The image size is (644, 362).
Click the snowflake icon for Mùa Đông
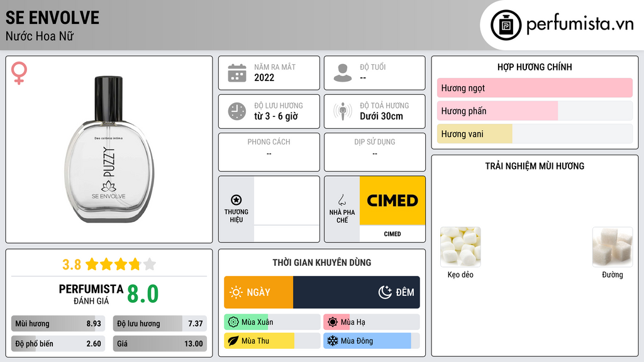coord(333,341)
